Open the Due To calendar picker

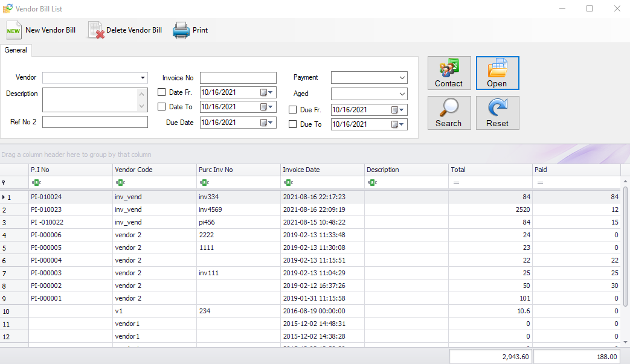pos(398,124)
